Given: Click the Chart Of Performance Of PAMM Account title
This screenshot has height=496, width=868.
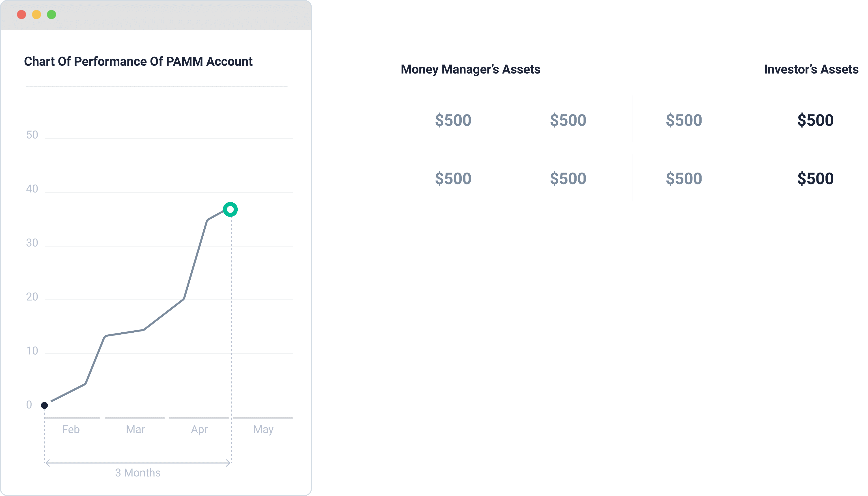Looking at the screenshot, I should [x=138, y=61].
